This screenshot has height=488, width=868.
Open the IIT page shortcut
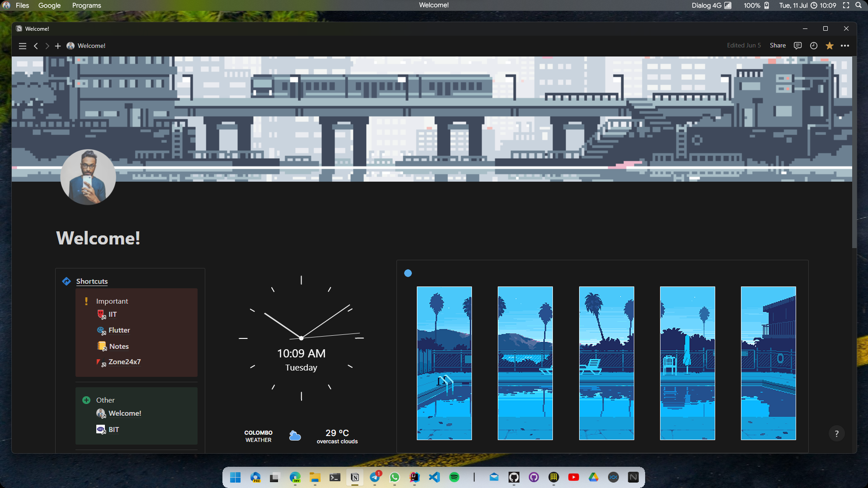click(x=112, y=314)
